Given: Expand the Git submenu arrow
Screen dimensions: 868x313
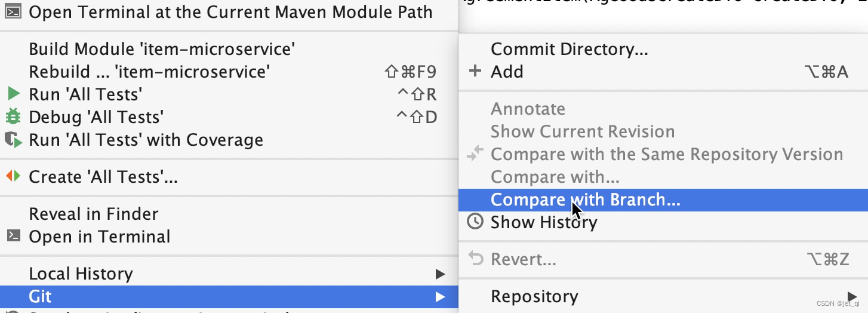Looking at the screenshot, I should click(x=441, y=297).
